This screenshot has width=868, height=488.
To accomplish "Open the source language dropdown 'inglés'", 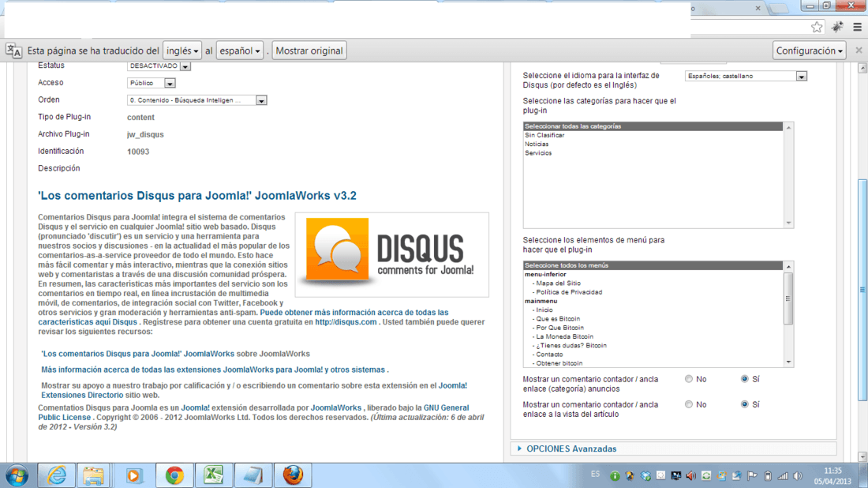I will click(x=182, y=51).
